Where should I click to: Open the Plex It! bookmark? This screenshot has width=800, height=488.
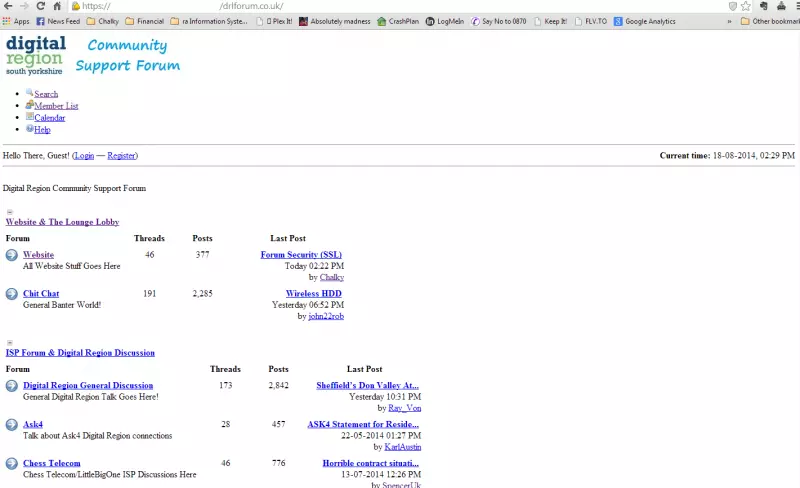click(274, 21)
